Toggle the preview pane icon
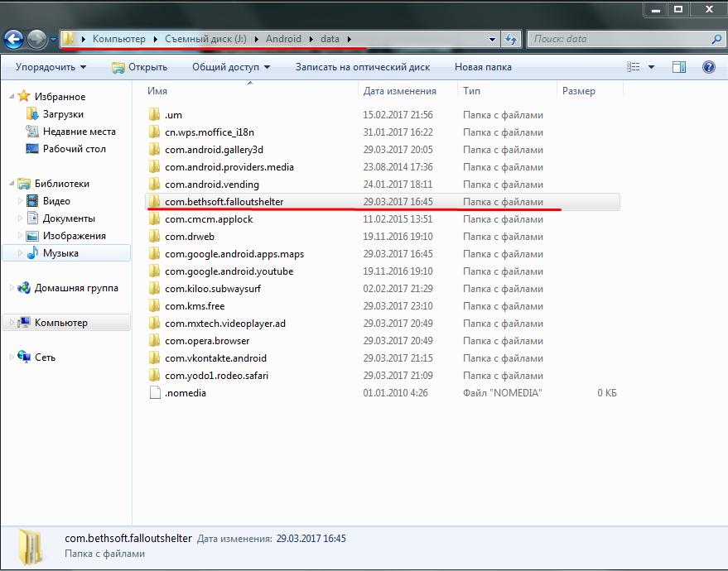The width and height of the screenshot is (728, 571). (x=679, y=67)
